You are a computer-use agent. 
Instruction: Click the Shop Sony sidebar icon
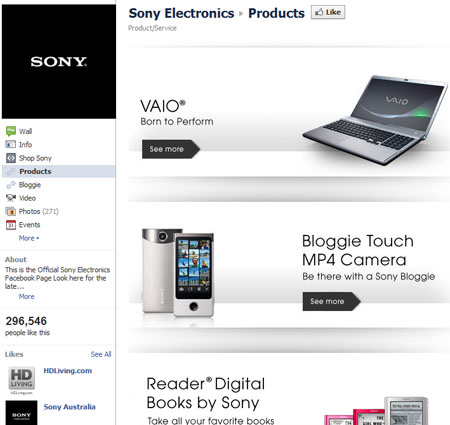pos(11,158)
